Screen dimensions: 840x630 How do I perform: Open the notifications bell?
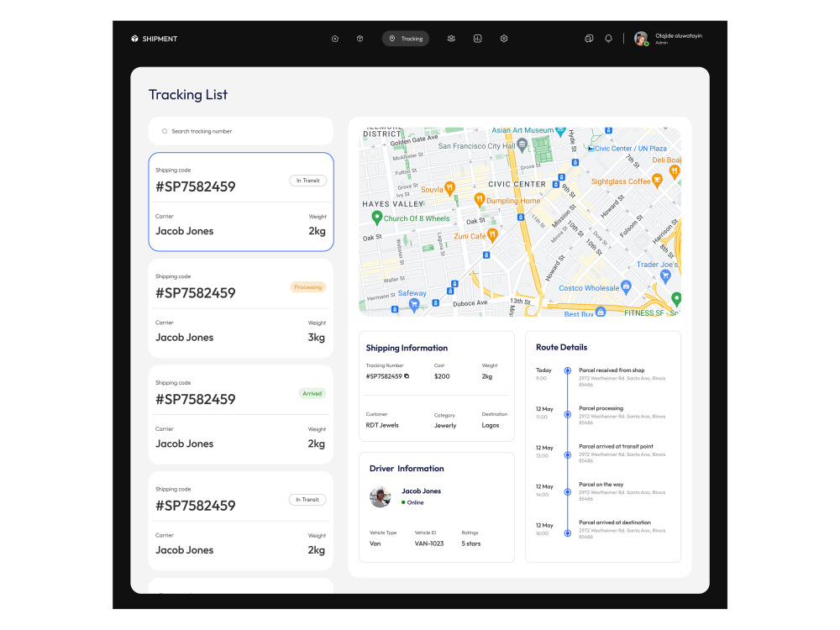point(608,39)
